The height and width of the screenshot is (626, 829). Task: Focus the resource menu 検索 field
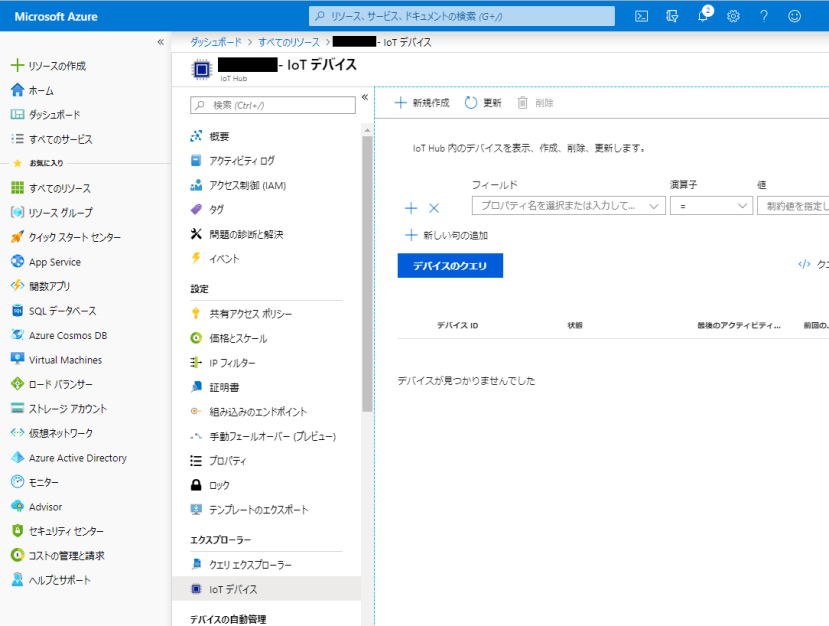(x=273, y=105)
